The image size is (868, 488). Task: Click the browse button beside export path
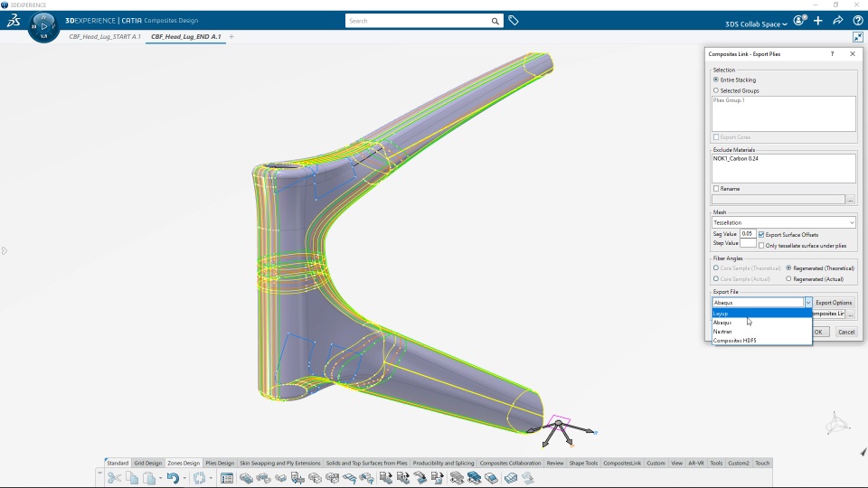pyautogui.click(x=851, y=314)
